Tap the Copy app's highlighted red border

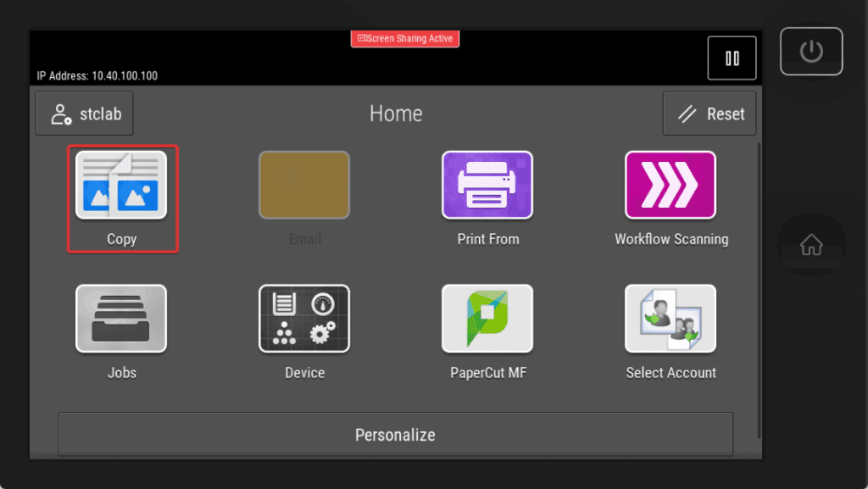click(122, 144)
